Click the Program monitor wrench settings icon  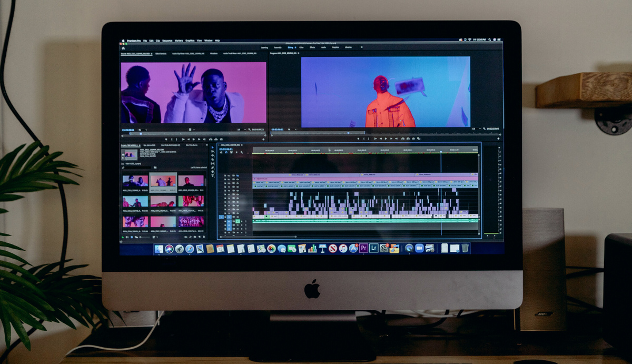pos(483,129)
